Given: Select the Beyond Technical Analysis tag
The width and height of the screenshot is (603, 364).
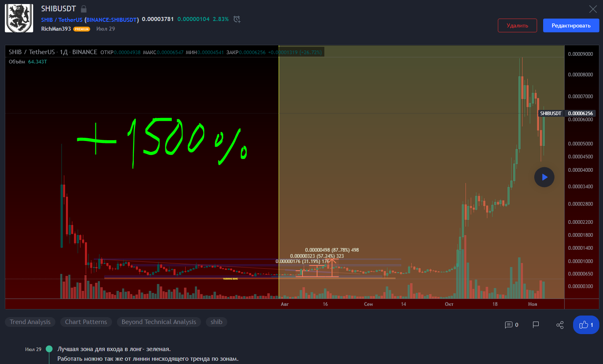Looking at the screenshot, I should [159, 322].
